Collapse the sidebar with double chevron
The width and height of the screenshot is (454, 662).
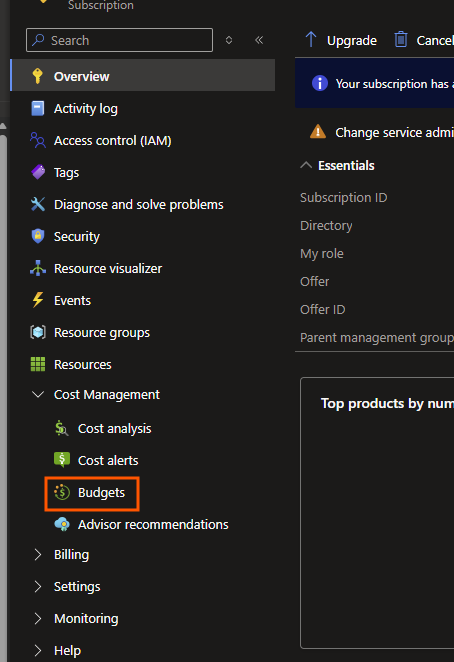point(259,40)
